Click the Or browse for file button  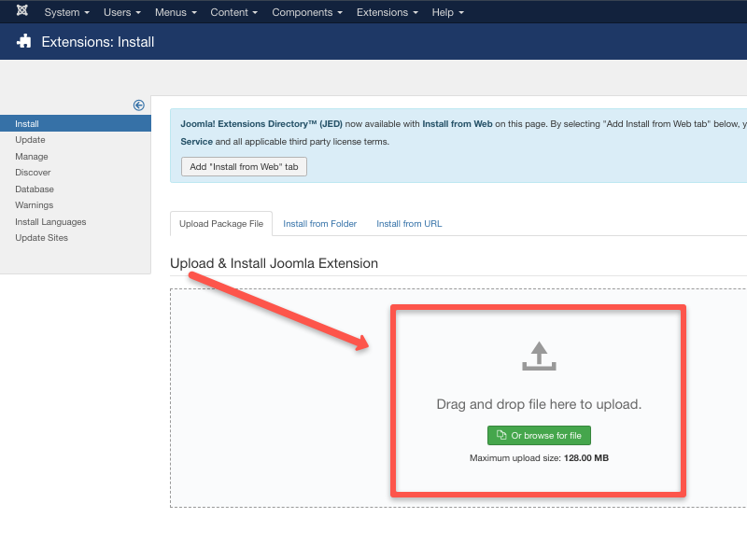(539, 436)
